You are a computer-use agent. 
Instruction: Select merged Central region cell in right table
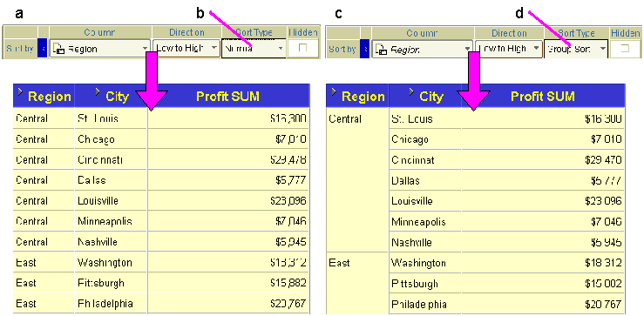357,180
